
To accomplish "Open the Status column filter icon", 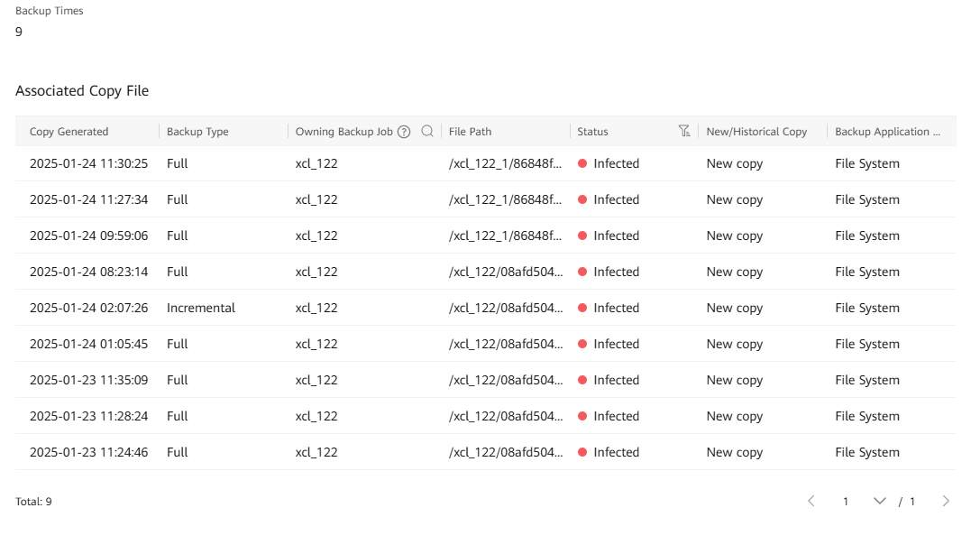I will point(684,132).
